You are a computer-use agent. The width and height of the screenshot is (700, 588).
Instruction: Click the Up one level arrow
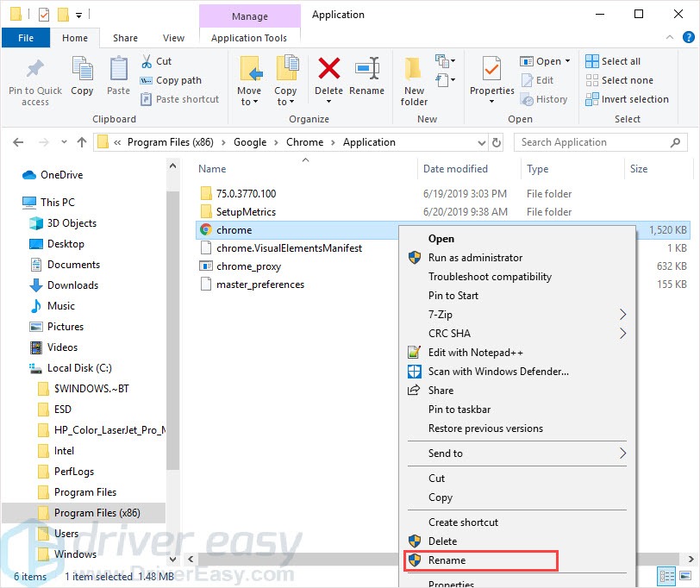pos(82,142)
